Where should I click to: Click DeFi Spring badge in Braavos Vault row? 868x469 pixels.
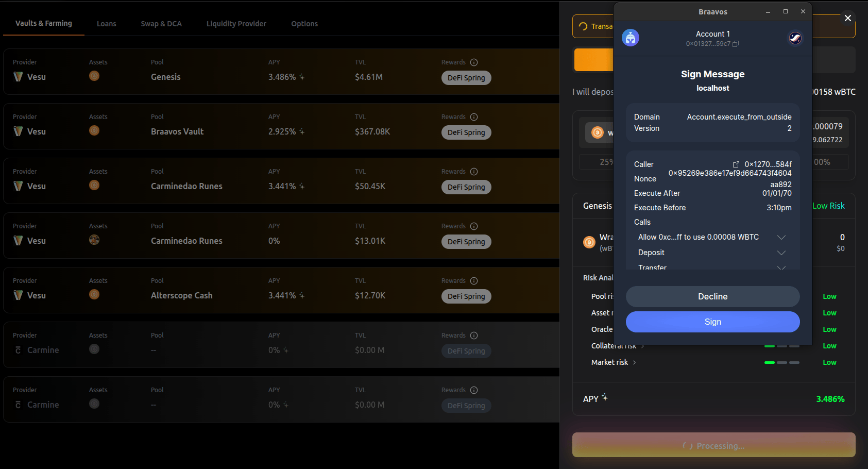466,132
